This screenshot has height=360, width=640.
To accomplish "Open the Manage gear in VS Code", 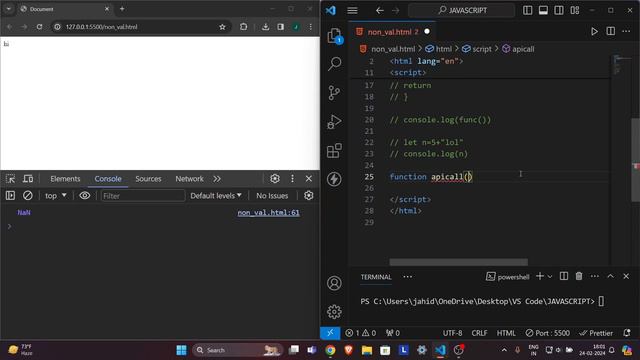I will click(x=334, y=312).
